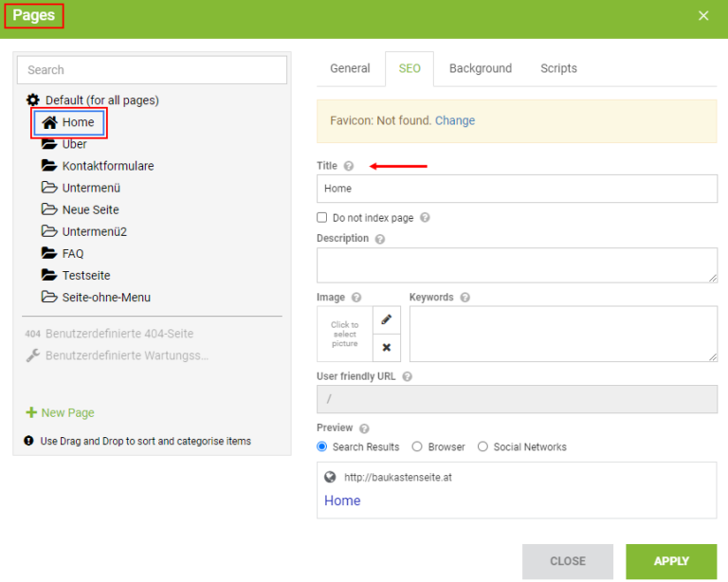Click the Default settings gear icon
The height and width of the screenshot is (582, 728).
click(x=33, y=100)
